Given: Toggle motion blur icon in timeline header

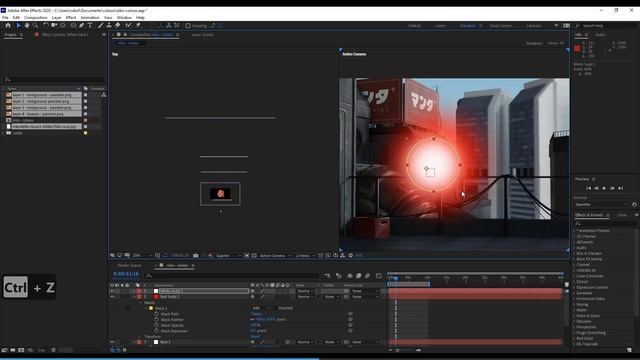Looking at the screenshot, I should tap(367, 276).
